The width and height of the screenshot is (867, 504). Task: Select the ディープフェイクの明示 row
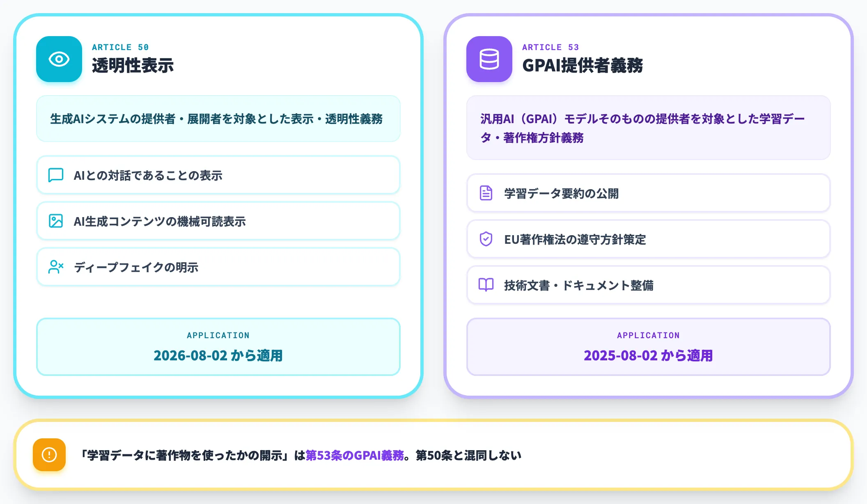click(x=218, y=267)
